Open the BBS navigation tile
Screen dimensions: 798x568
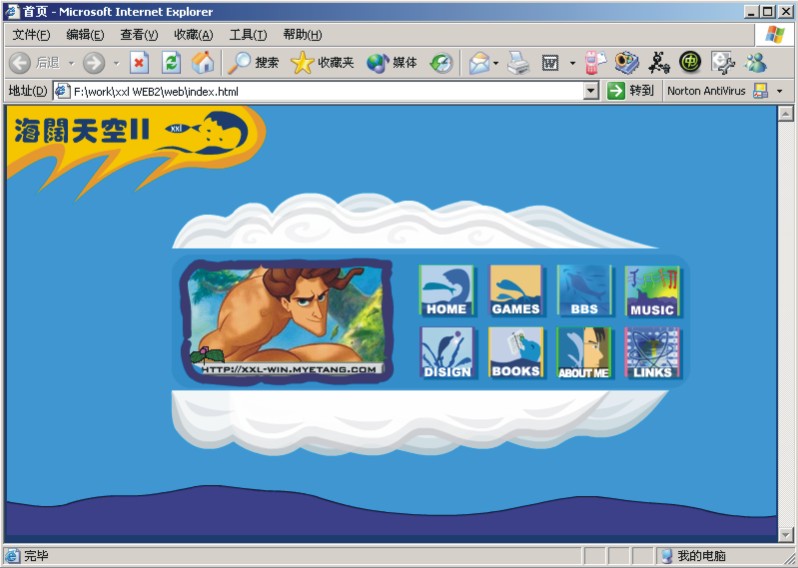coord(584,291)
